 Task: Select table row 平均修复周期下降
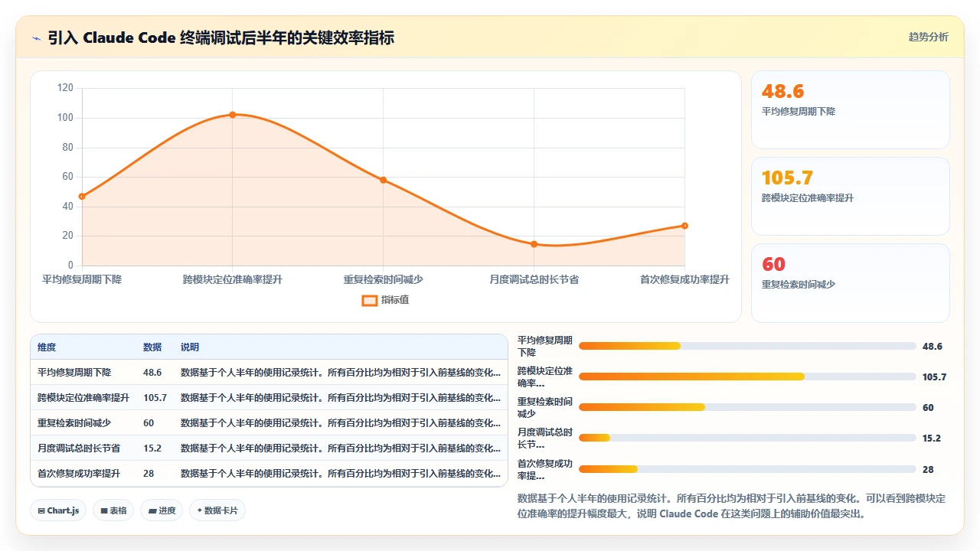(269, 373)
